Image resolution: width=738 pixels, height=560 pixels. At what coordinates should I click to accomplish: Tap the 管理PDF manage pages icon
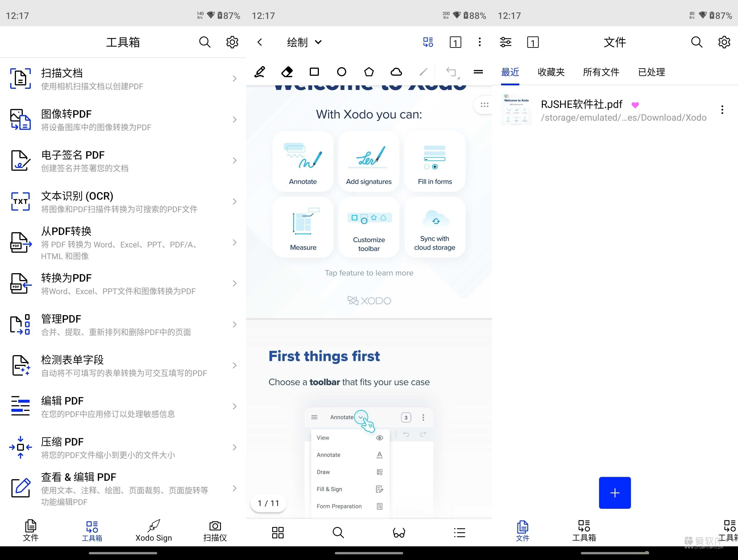(20, 325)
